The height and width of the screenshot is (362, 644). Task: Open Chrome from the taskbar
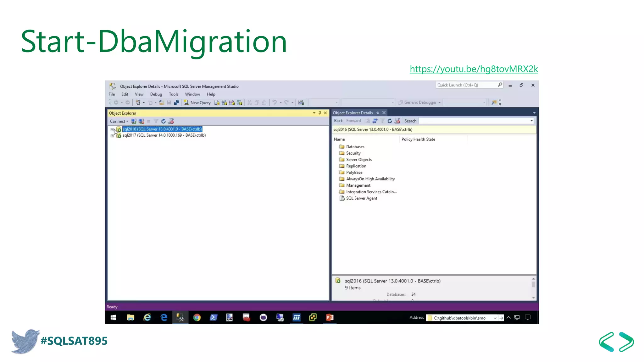[x=197, y=318]
